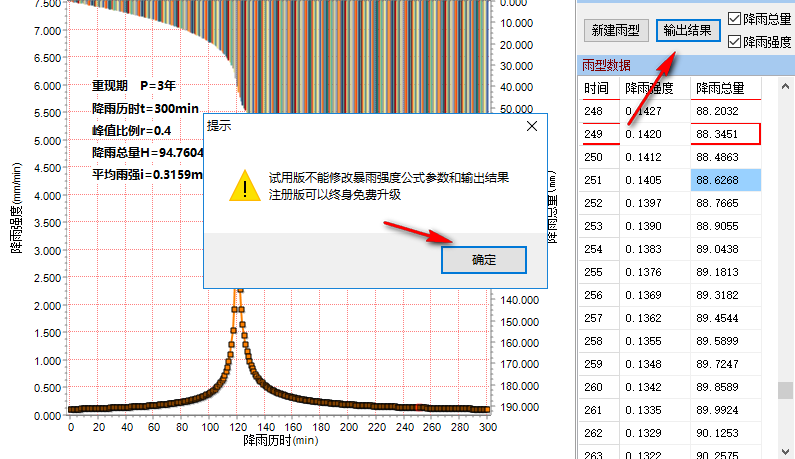The width and height of the screenshot is (795, 459).
Task: Click the 降雨历时(min) x-axis label
Action: (280, 440)
